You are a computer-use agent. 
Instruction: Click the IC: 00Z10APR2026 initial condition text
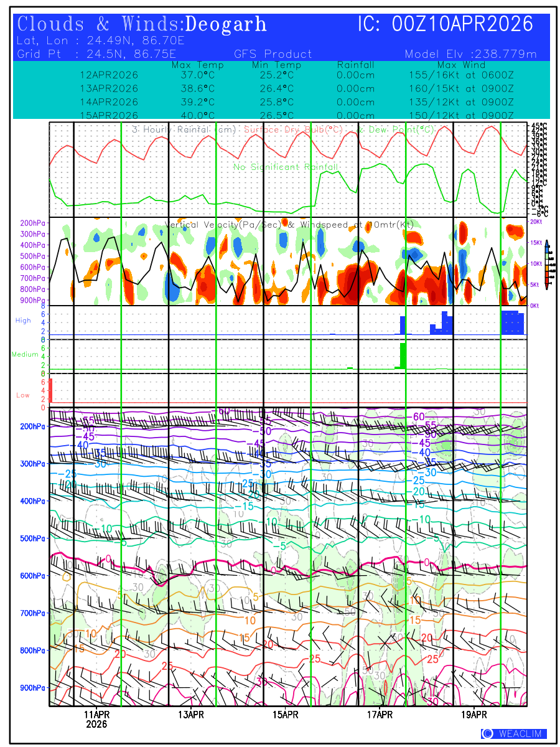coord(446,24)
